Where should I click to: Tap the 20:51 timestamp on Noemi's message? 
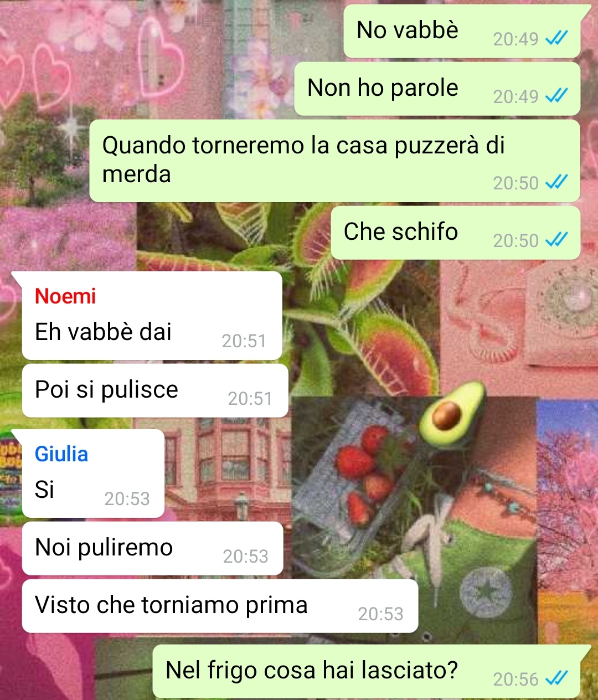point(244,341)
